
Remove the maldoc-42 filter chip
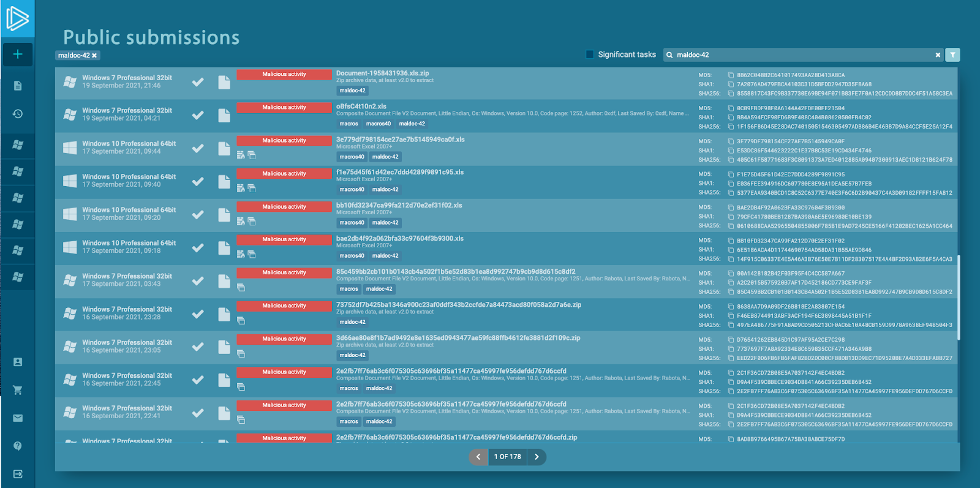pyautogui.click(x=94, y=56)
